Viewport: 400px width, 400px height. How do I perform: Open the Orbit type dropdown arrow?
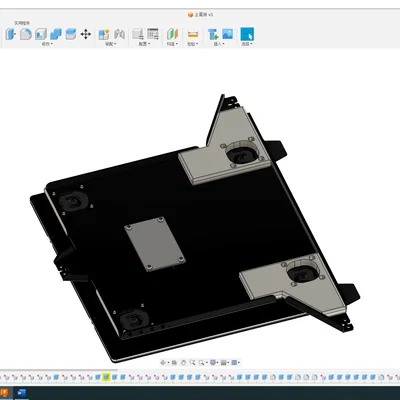point(168,363)
